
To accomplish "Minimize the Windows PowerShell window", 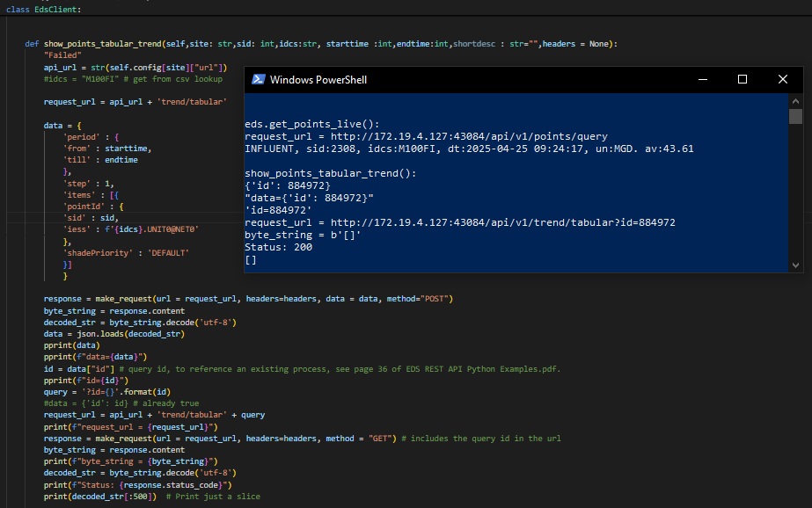I will [x=701, y=79].
